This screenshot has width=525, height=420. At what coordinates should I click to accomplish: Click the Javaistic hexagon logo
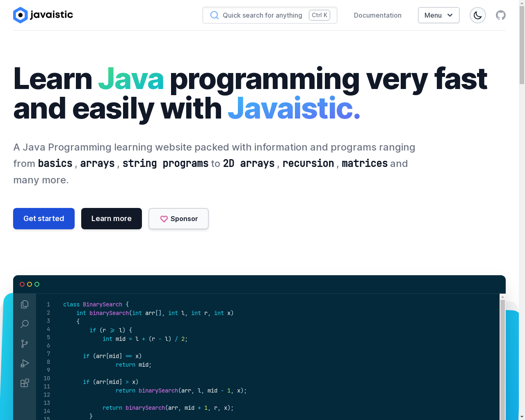pyautogui.click(x=21, y=15)
